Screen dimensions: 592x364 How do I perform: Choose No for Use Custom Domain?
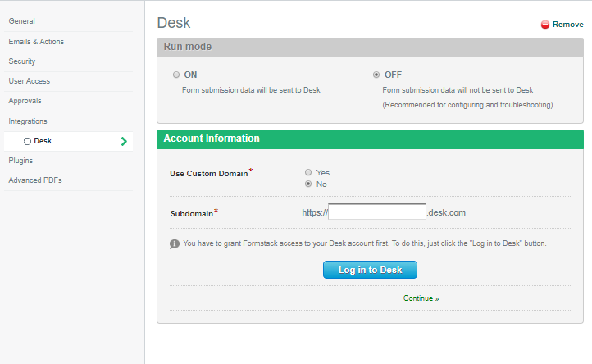308,184
